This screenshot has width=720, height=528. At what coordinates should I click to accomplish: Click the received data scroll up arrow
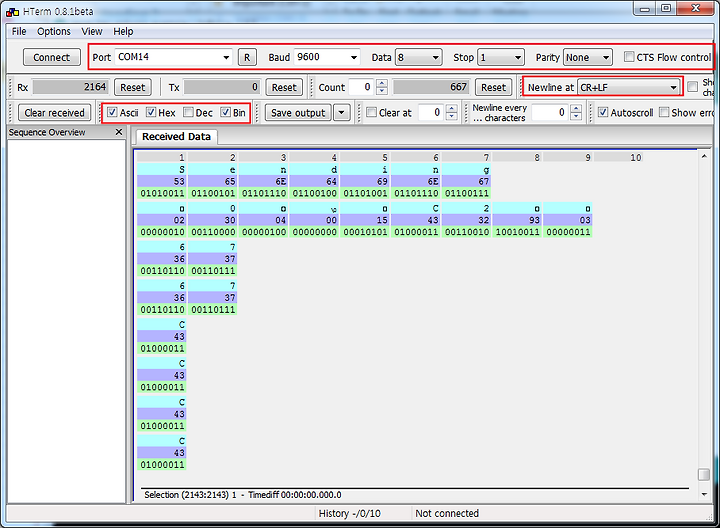704,157
